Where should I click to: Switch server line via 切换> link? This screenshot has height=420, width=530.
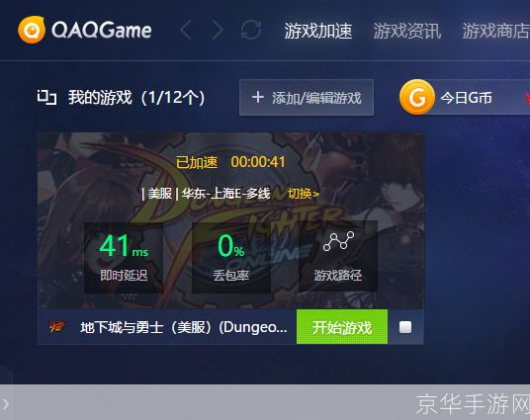click(304, 194)
